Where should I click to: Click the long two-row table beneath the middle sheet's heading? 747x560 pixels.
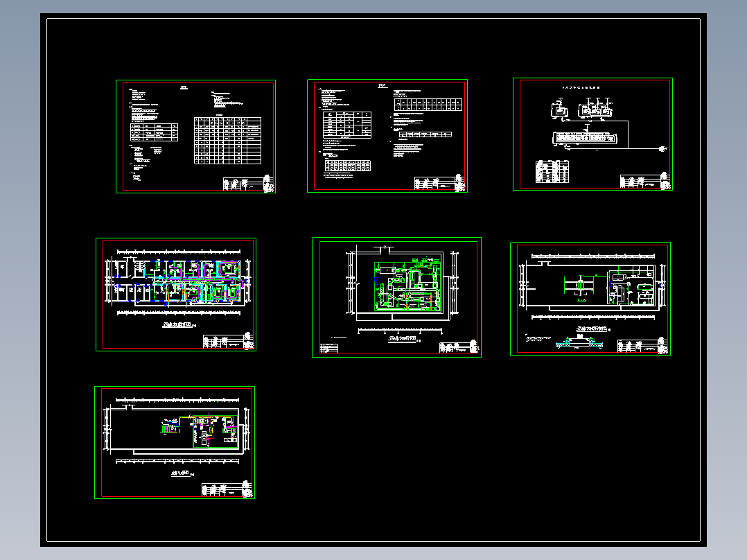pyautogui.click(x=428, y=105)
